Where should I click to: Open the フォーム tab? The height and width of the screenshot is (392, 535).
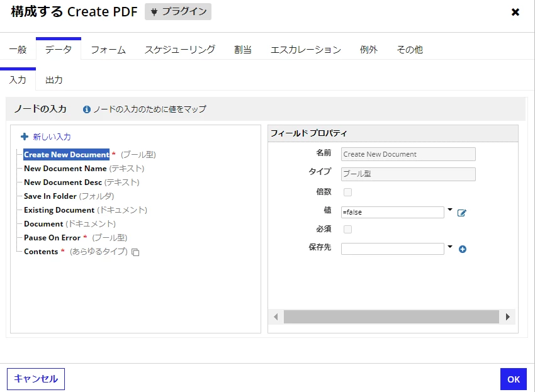(108, 50)
